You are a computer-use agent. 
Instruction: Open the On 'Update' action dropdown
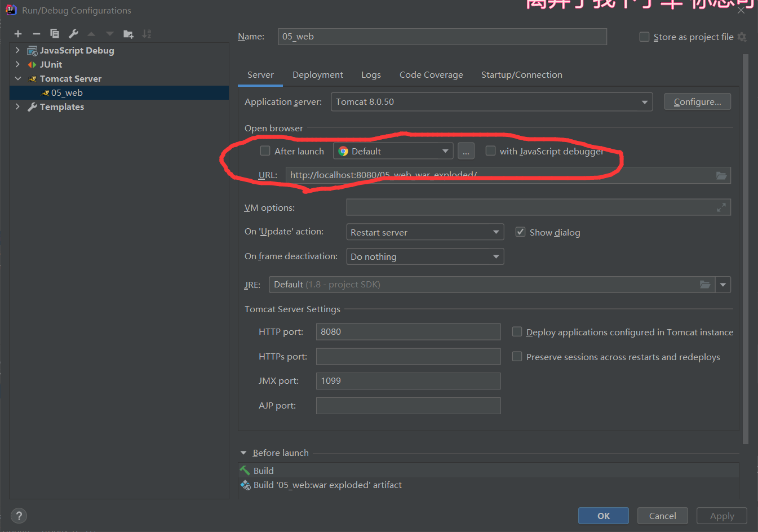pos(425,232)
